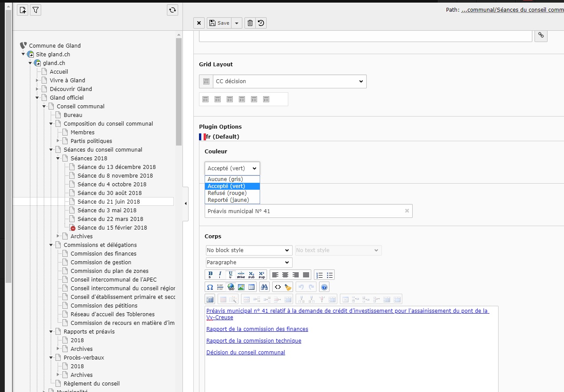The image size is (564, 392).
Task: Delete the record with trash icon
Action: tap(250, 23)
